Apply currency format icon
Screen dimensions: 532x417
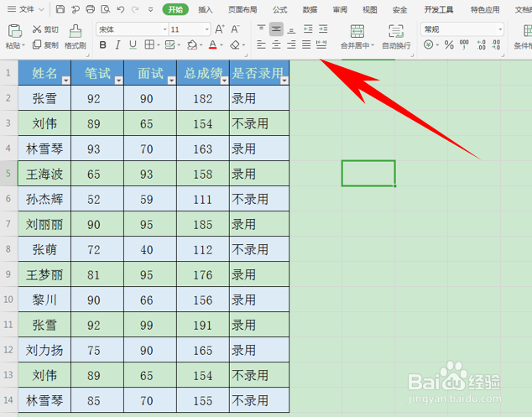[x=429, y=44]
